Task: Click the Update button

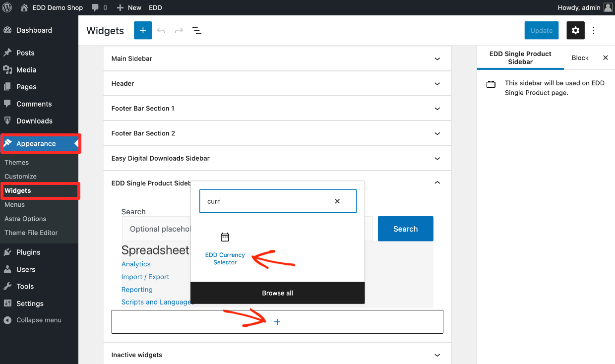Action: [x=542, y=30]
